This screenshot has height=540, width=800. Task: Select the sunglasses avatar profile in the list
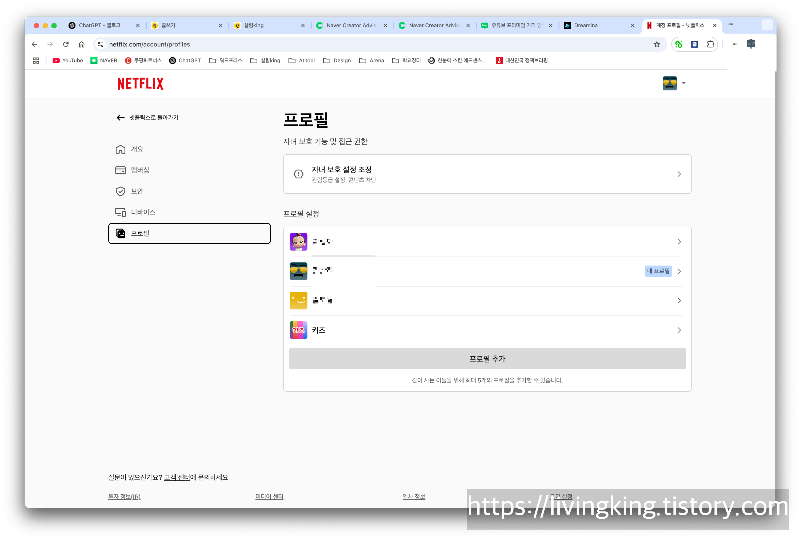298,271
